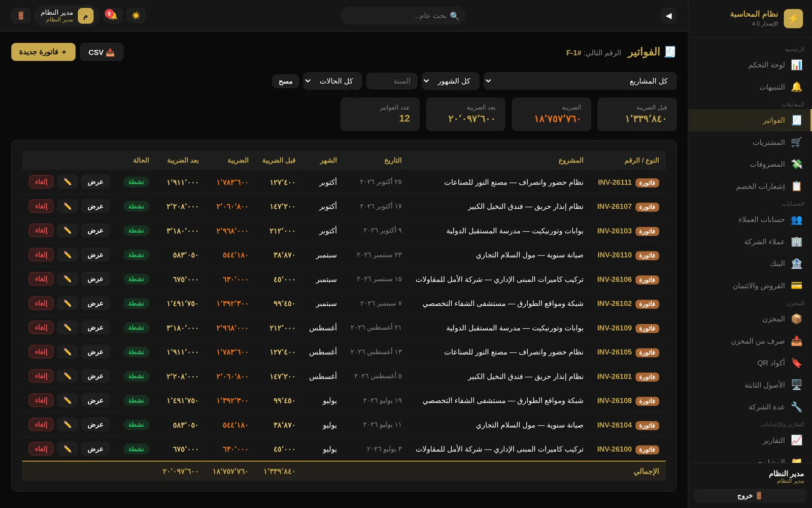Click the people icon for حسابات العملاء

(797, 219)
